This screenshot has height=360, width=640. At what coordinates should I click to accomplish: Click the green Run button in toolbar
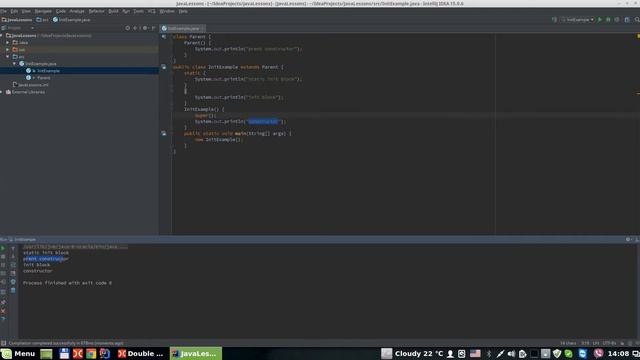click(600, 20)
